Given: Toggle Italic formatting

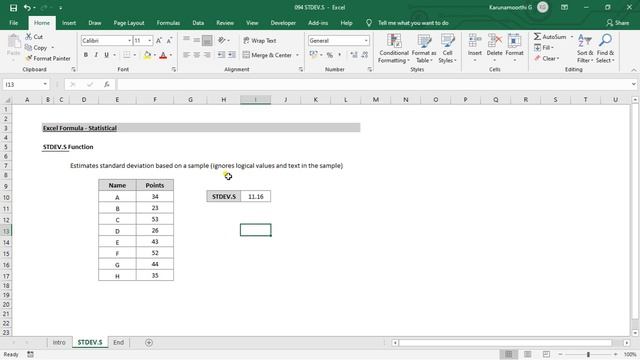Looking at the screenshot, I should click(x=96, y=55).
